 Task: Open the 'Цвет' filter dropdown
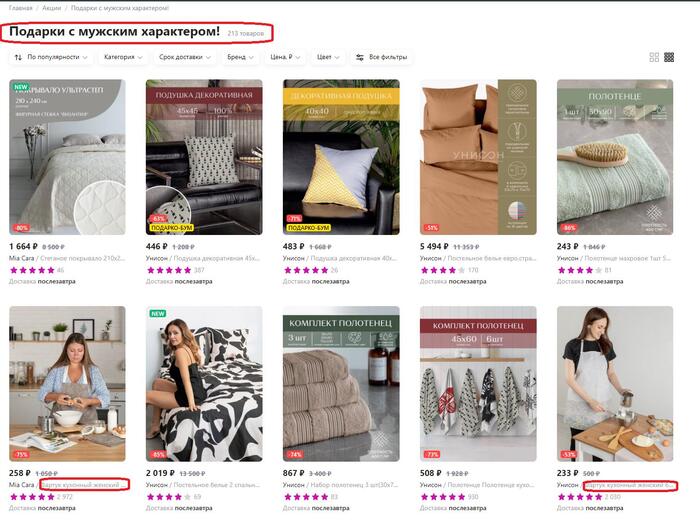pyautogui.click(x=328, y=57)
